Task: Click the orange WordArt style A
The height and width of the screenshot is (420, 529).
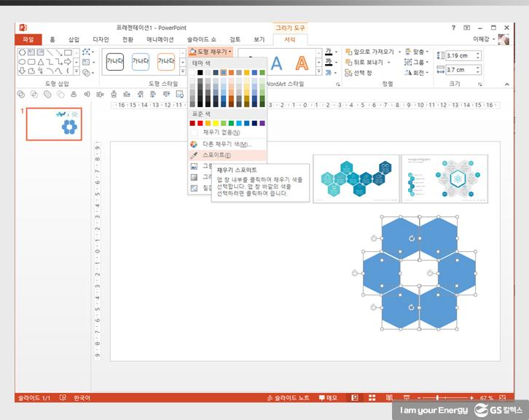Action: [301, 64]
